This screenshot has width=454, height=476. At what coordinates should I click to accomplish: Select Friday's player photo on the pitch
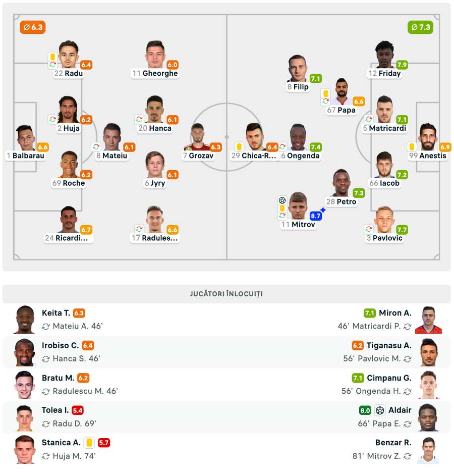coord(384,55)
